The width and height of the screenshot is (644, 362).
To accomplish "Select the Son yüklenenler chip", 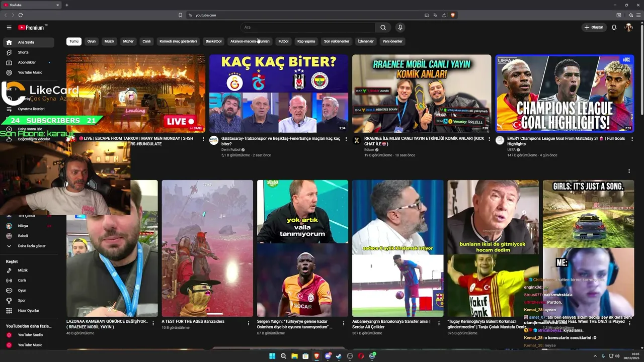I will coord(337,41).
